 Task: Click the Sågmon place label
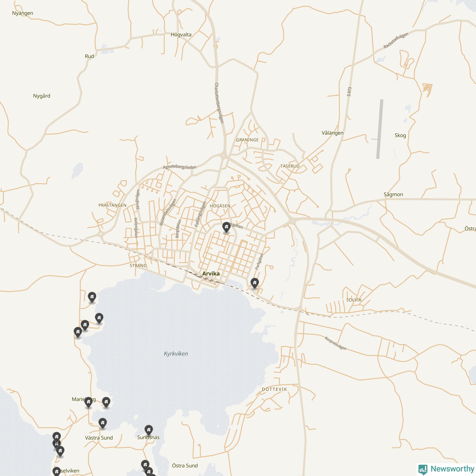pyautogui.click(x=393, y=194)
